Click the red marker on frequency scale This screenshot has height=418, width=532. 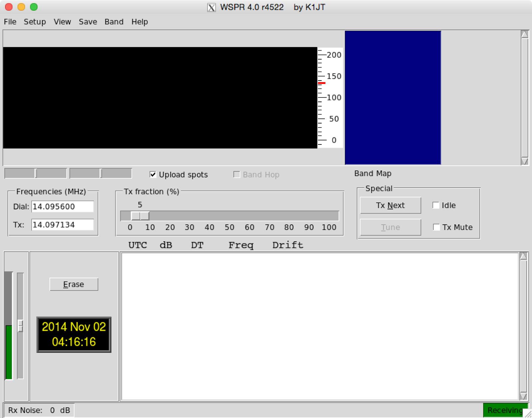tap(322, 83)
